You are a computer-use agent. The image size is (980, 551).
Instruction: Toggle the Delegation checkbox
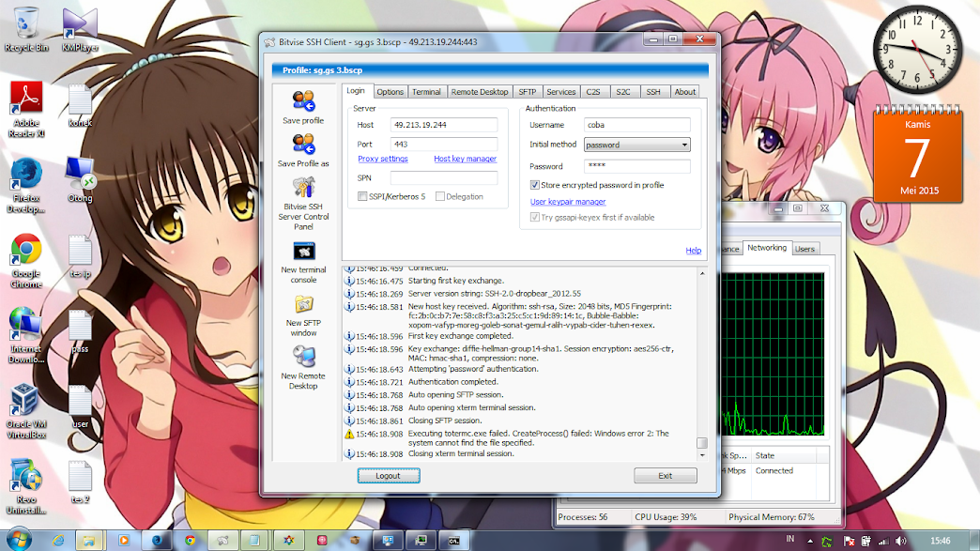tap(440, 196)
